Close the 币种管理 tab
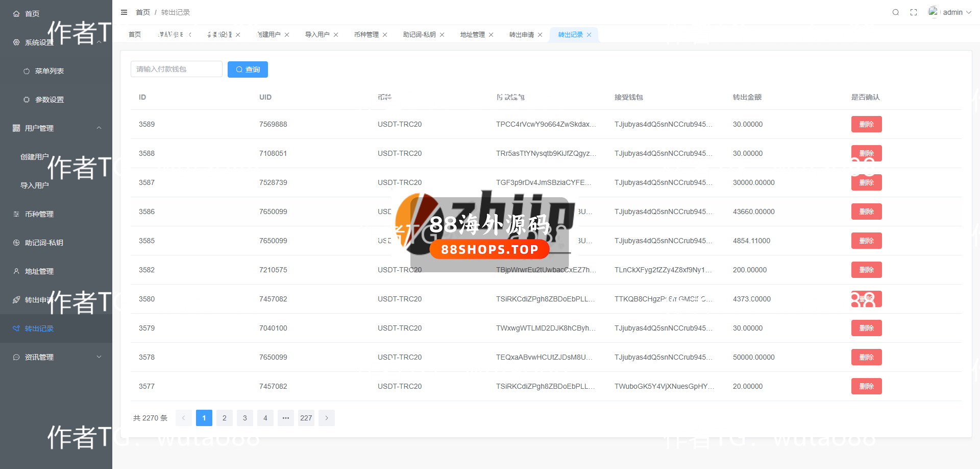 click(385, 35)
